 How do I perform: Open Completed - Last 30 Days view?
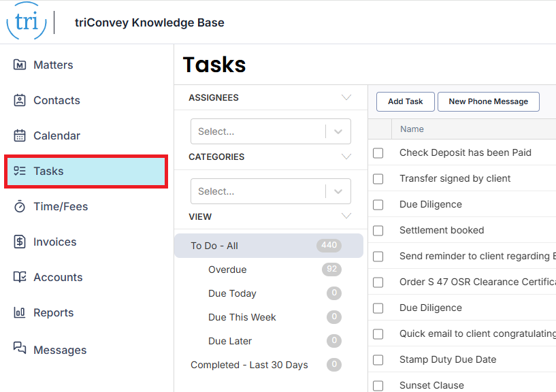pos(249,365)
